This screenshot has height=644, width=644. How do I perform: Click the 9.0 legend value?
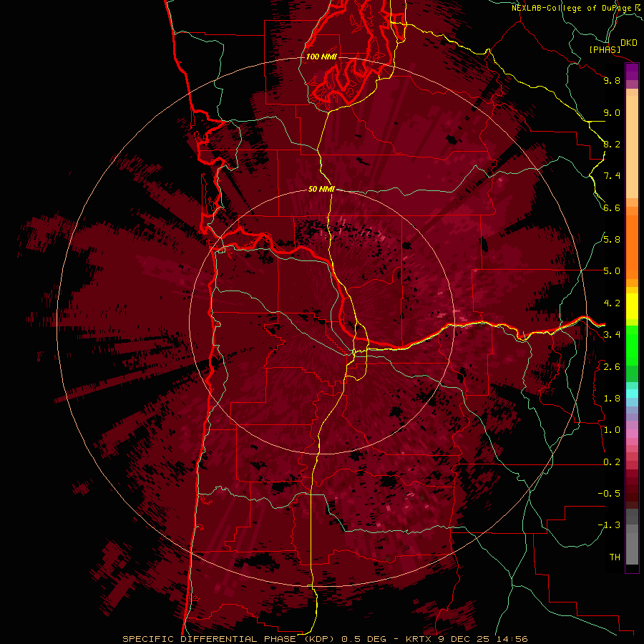pyautogui.click(x=612, y=112)
